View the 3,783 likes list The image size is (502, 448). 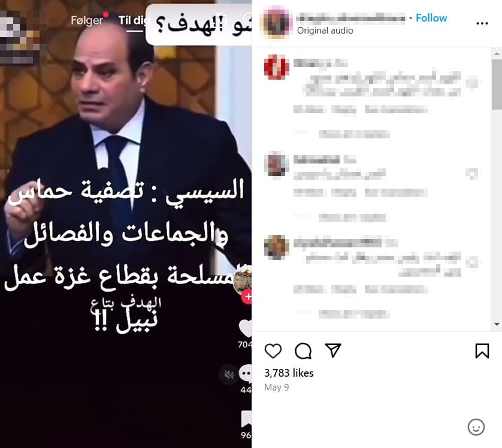pos(289,373)
